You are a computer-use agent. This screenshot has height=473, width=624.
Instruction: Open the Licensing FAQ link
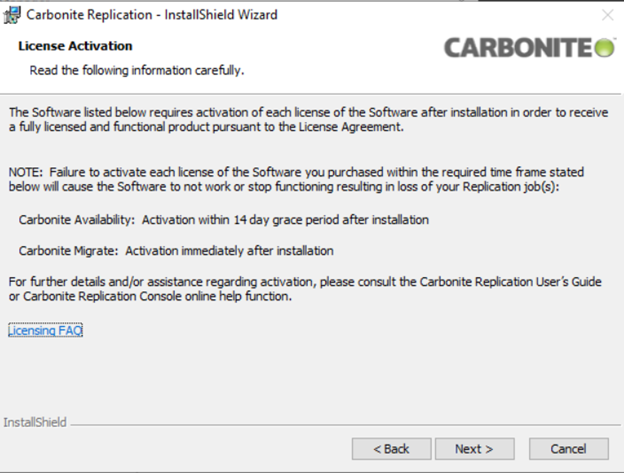coord(45,330)
